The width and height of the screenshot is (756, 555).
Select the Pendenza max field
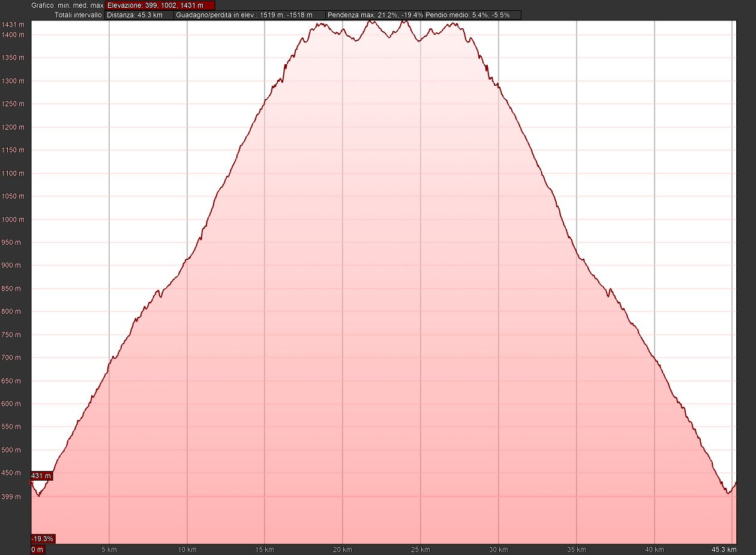pyautogui.click(x=374, y=15)
